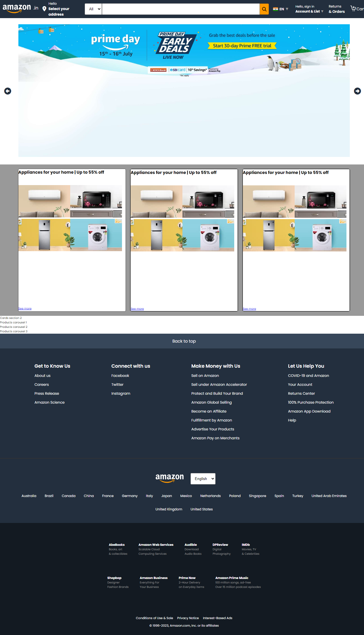Open COVID-19 and Amazon link
The image size is (364, 635).
(309, 376)
